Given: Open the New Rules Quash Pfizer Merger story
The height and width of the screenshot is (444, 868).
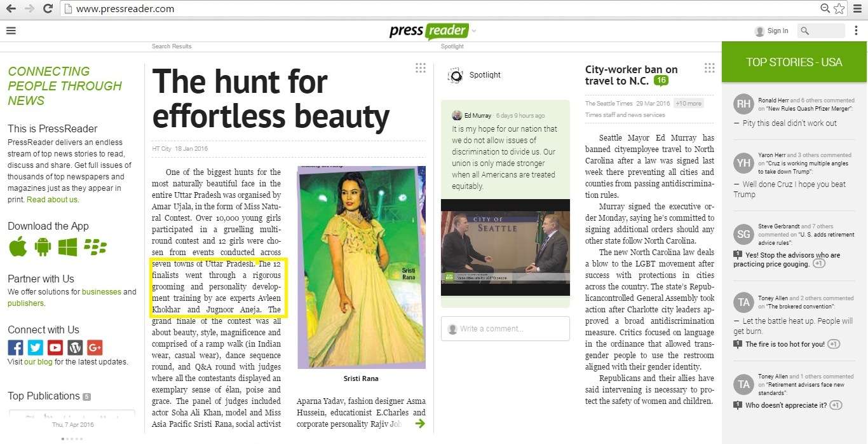Looking at the screenshot, I should pyautogui.click(x=809, y=109).
